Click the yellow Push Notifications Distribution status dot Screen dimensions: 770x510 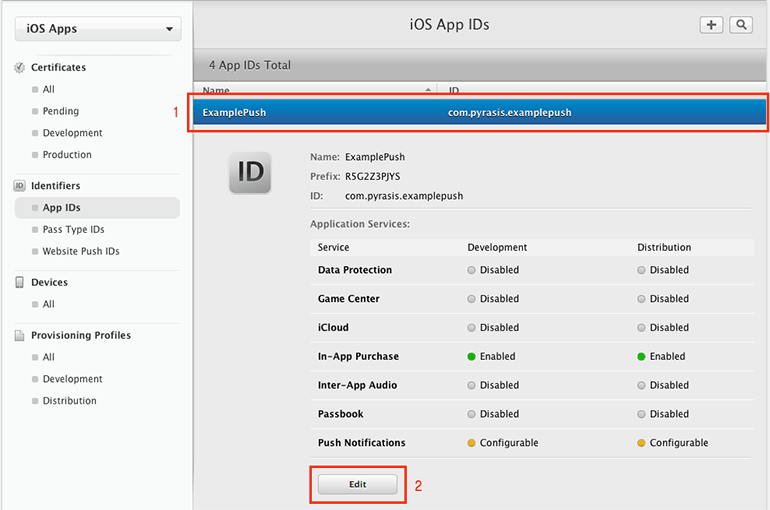coord(642,443)
